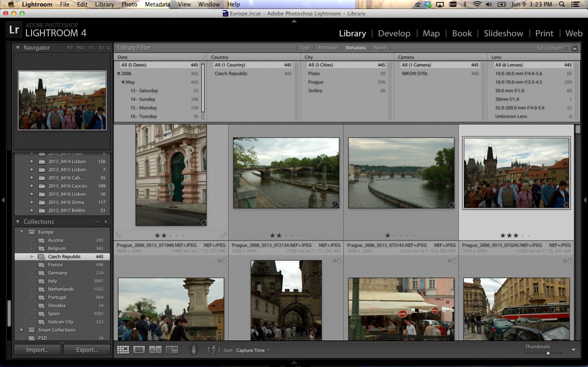Collapse the Collections panel
Screen dimensions: 588x367
(x=18, y=222)
